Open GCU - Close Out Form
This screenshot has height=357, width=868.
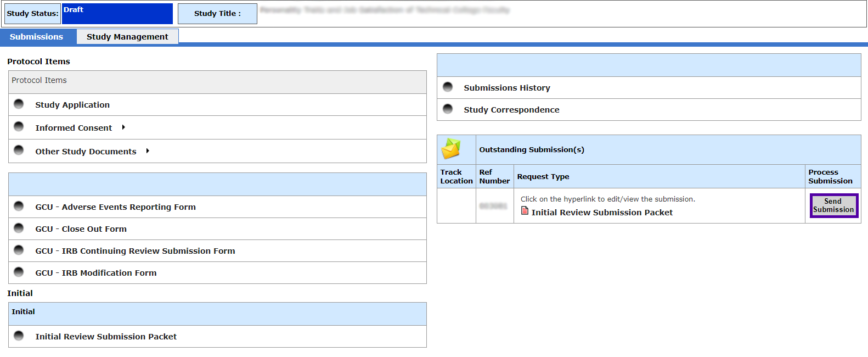[81, 229]
